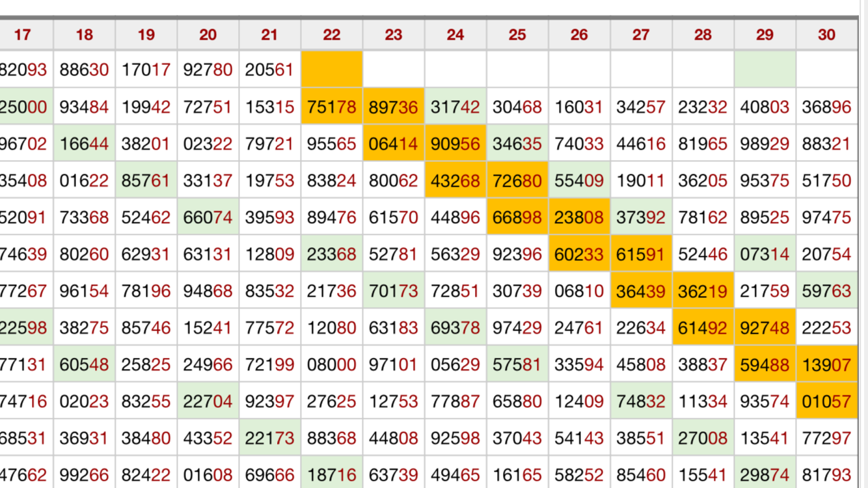Select the orange cell 01057
This screenshot has height=488, width=868.
click(826, 401)
